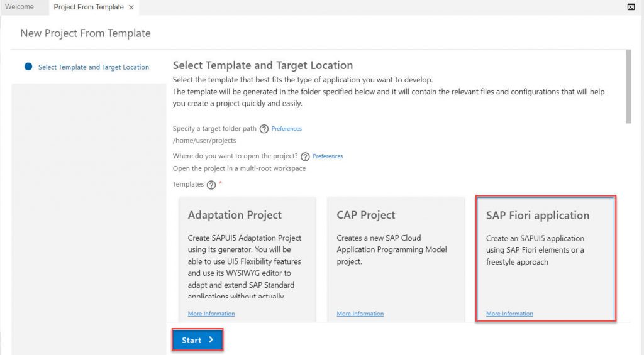
Task: Open More Information for Adaptation Project
Action: [211, 314]
